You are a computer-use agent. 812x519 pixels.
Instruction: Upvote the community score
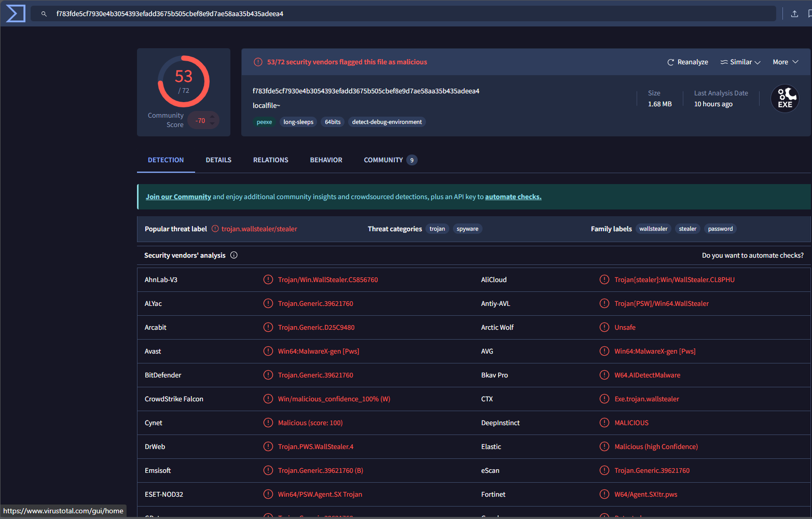click(x=212, y=117)
